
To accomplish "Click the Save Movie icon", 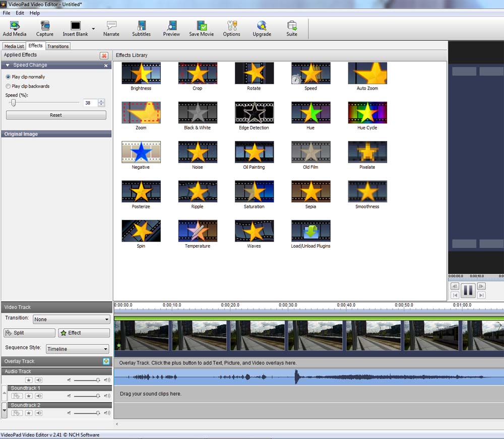I will point(202,26).
